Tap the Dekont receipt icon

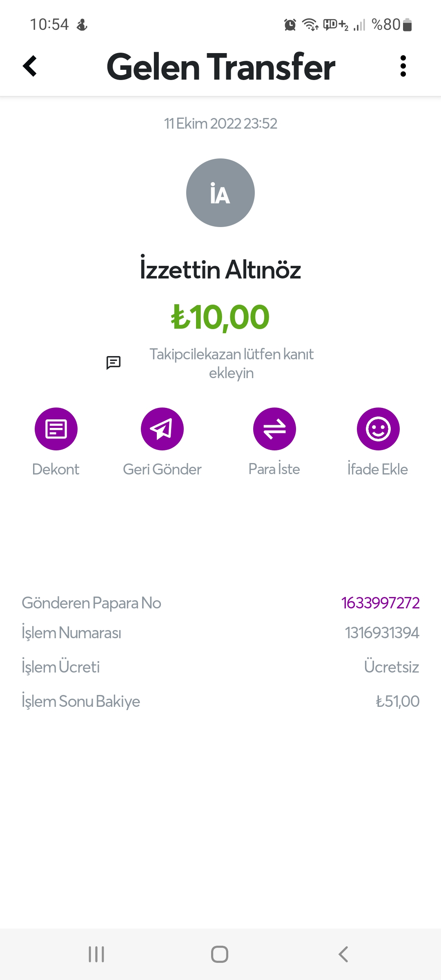(56, 429)
